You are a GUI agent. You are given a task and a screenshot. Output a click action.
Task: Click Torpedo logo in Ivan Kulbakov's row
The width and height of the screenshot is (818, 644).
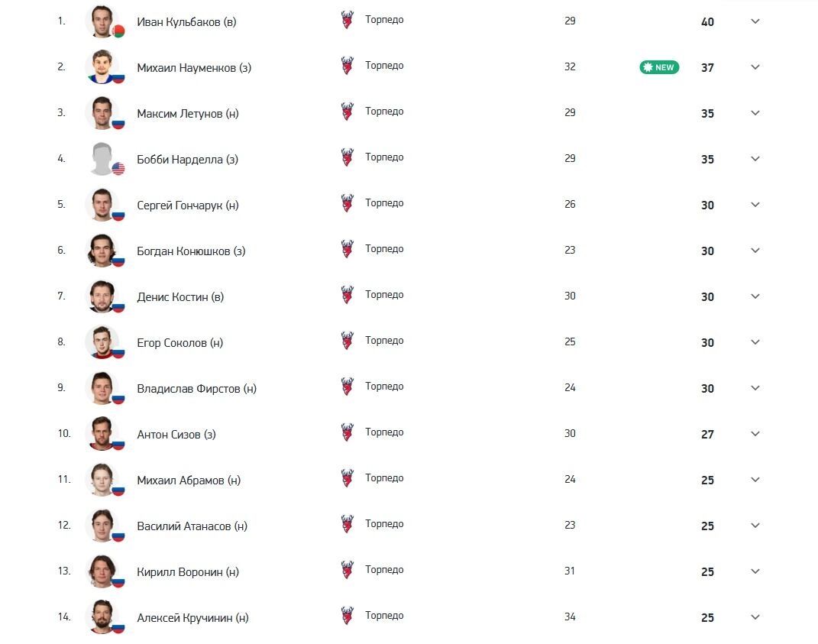click(x=347, y=21)
